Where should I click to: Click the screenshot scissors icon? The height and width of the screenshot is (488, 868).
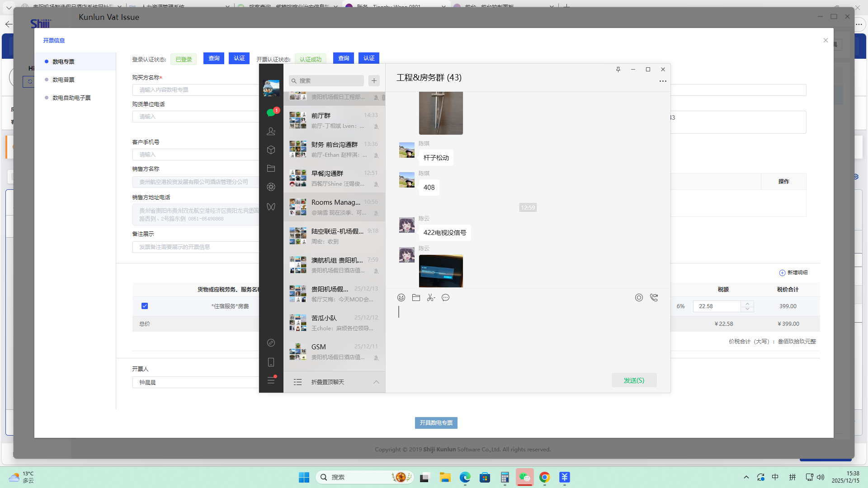click(430, 297)
